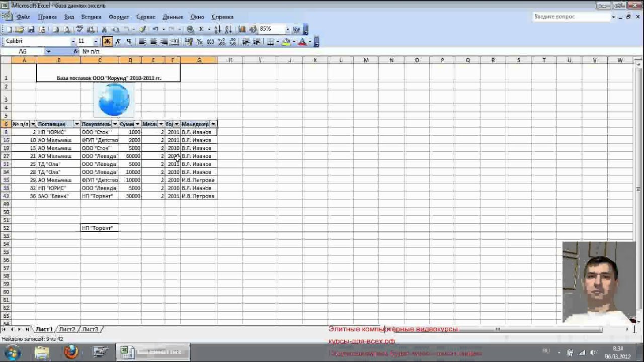Open the Справка menu

point(222,17)
